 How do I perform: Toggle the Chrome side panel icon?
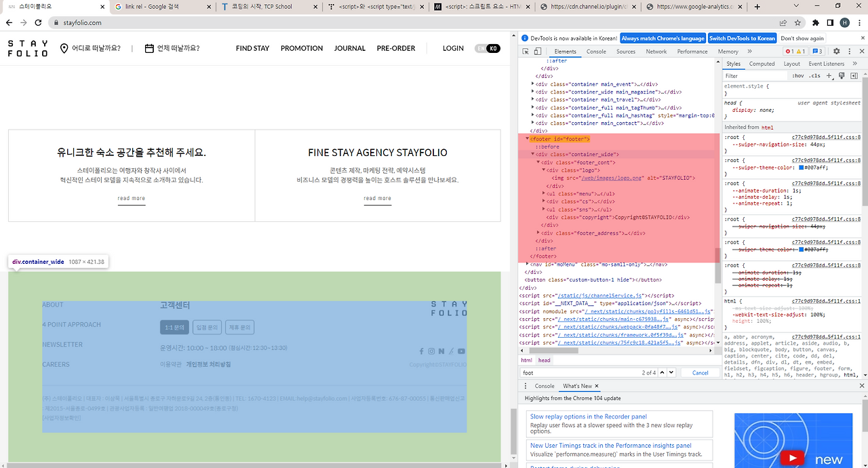click(x=830, y=22)
